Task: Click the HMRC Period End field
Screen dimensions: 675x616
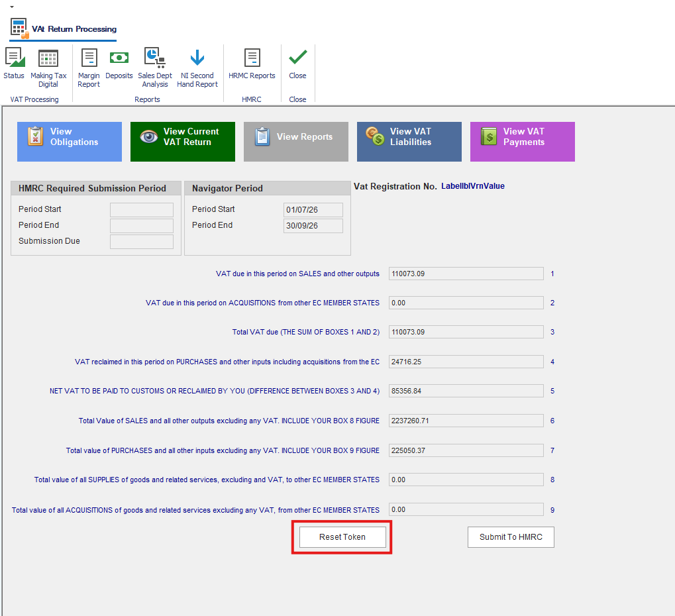Action: coord(142,226)
